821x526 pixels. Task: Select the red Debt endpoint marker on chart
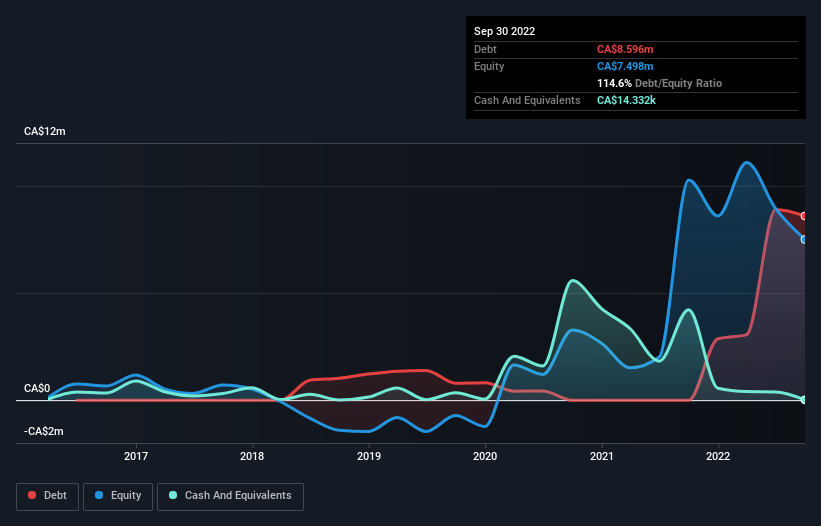804,216
